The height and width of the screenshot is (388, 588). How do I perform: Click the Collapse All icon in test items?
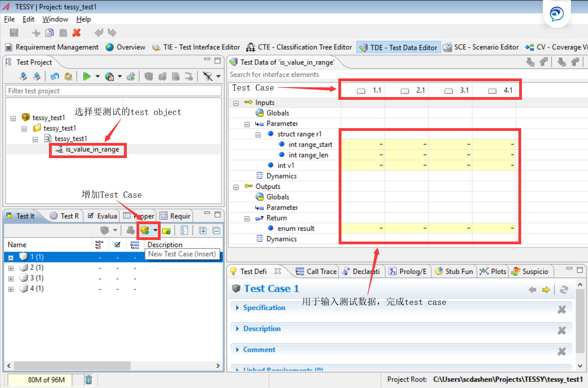(216, 231)
